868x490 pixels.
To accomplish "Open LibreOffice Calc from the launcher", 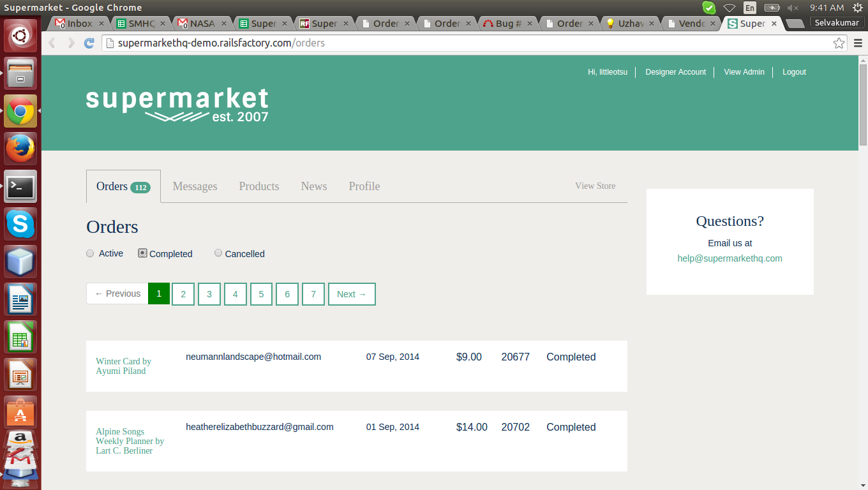I will pyautogui.click(x=20, y=337).
